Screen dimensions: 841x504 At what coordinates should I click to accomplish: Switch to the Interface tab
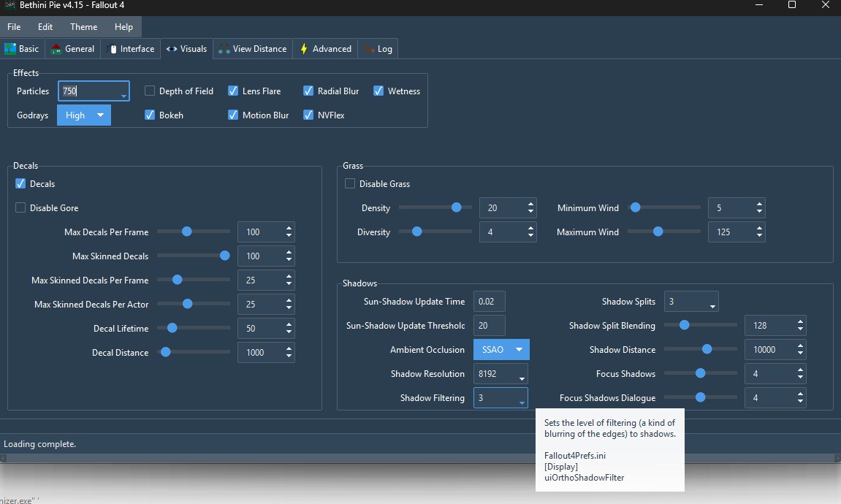(130, 49)
